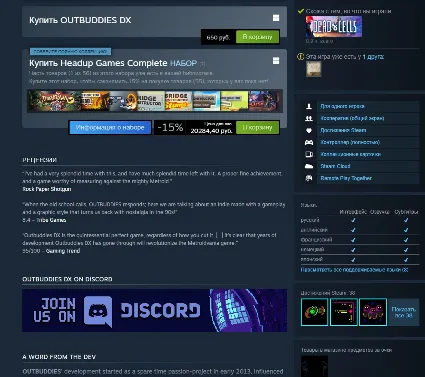Click the gamepad controller support icon
Image resolution: width=425 pixels, height=377 pixels.
[x=309, y=142]
